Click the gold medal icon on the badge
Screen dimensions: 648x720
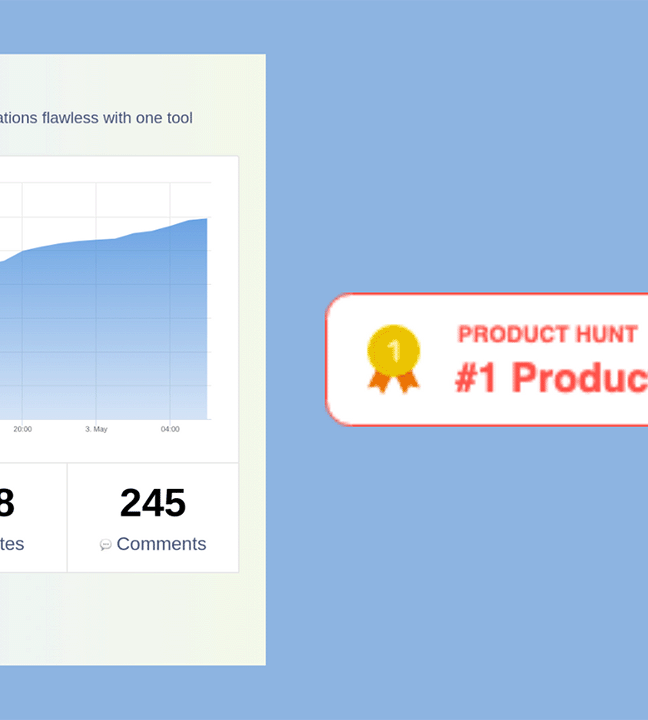click(x=394, y=359)
